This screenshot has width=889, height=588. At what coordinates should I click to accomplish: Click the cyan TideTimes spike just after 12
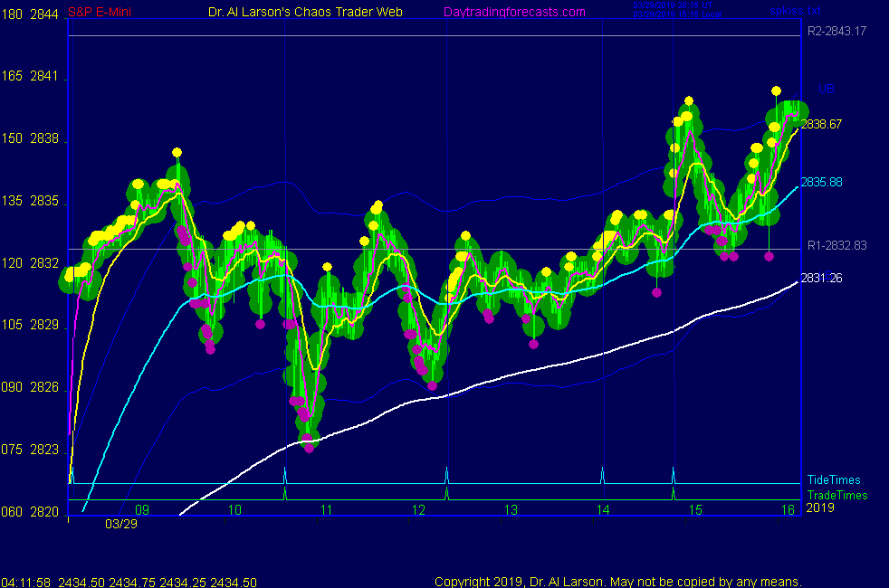(447, 475)
